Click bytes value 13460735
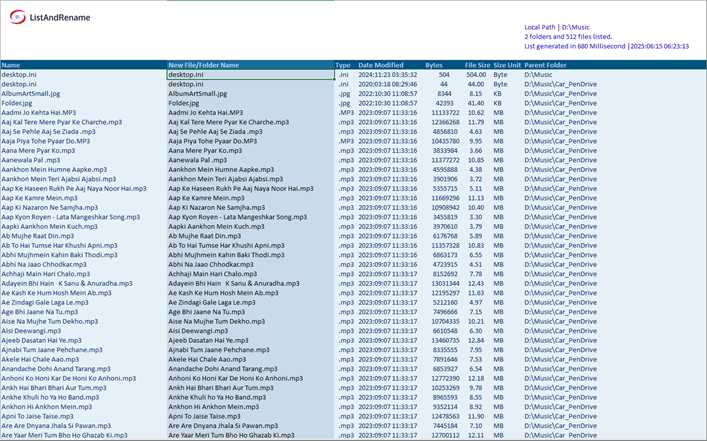 [445, 340]
